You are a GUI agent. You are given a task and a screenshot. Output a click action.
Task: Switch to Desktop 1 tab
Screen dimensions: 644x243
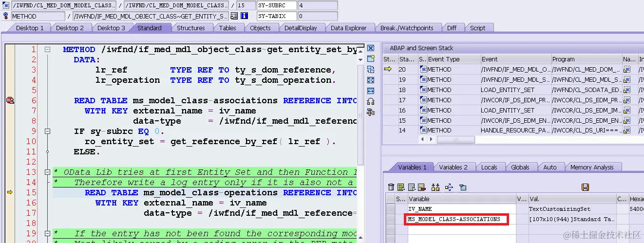(29, 28)
